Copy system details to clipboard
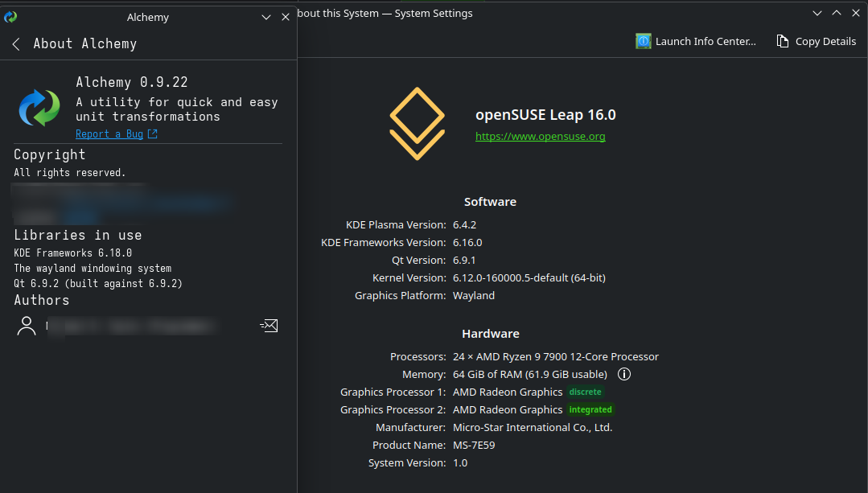Viewport: 868px width, 493px height. (816, 41)
